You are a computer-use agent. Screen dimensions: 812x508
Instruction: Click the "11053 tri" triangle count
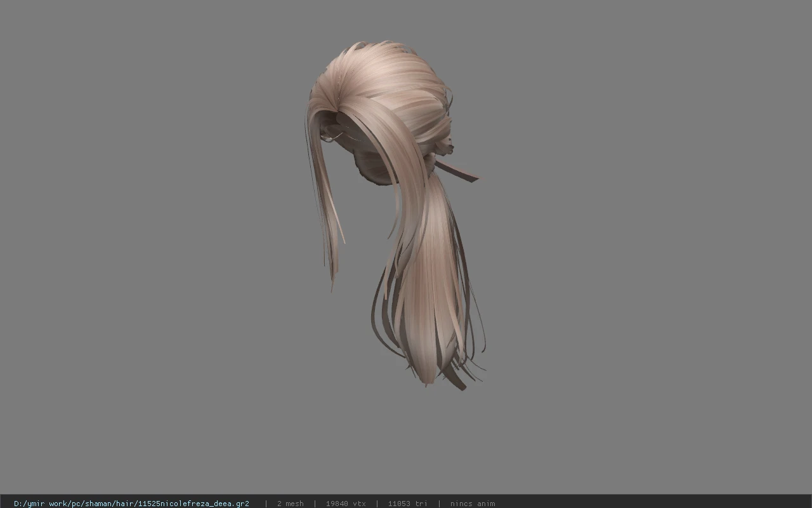tap(407, 504)
